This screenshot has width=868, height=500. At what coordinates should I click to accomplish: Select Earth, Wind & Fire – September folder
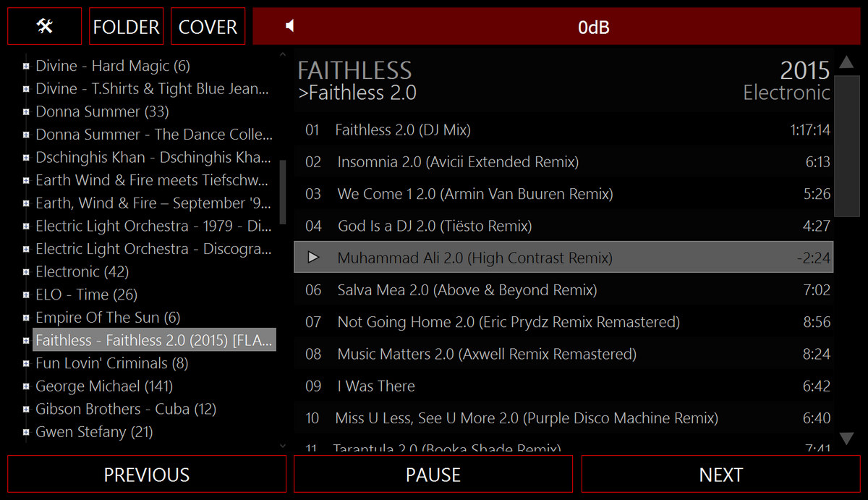pos(153,203)
